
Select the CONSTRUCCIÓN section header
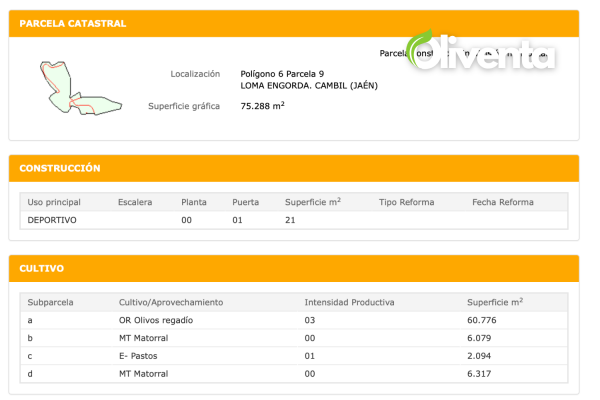click(294, 168)
